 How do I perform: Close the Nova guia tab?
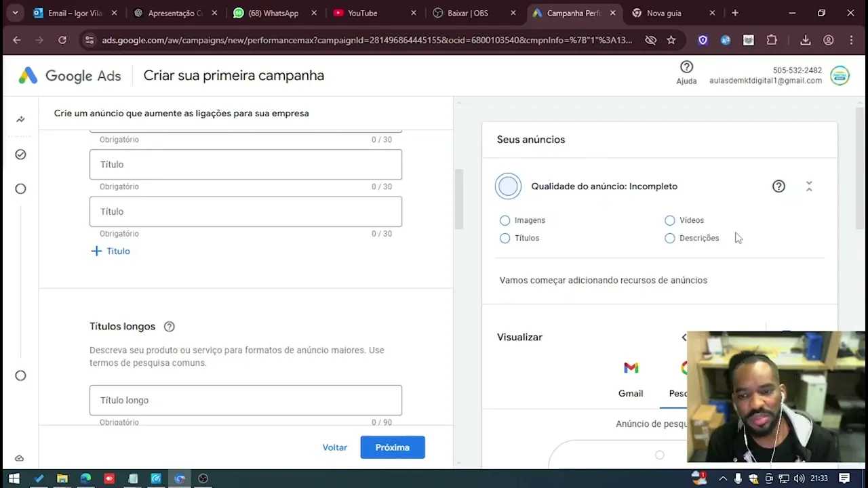click(712, 13)
